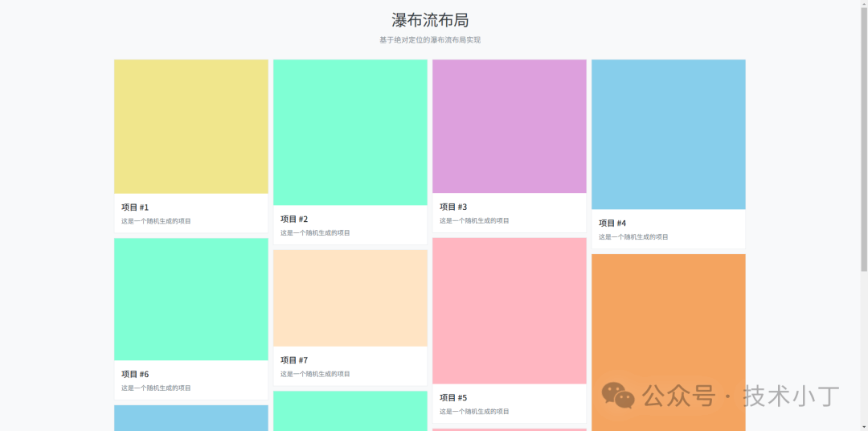Click the purple image of 项目 #3

(x=510, y=126)
